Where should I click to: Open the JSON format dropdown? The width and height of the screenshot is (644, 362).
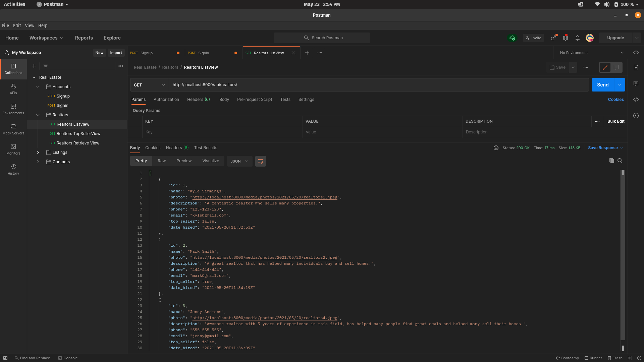pyautogui.click(x=239, y=161)
